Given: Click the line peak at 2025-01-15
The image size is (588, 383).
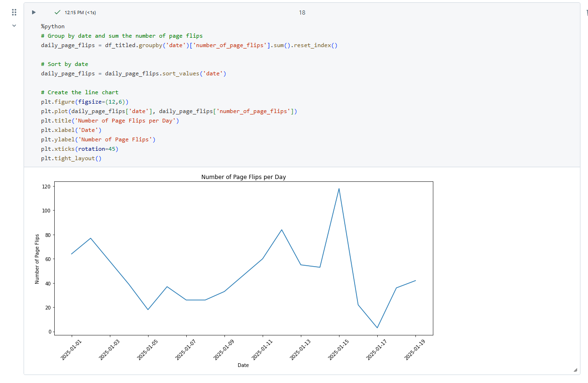Looking at the screenshot, I should click(x=339, y=189).
